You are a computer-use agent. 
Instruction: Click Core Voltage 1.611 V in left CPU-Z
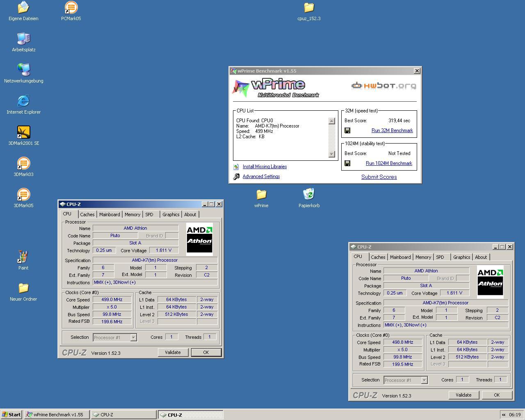[164, 250]
